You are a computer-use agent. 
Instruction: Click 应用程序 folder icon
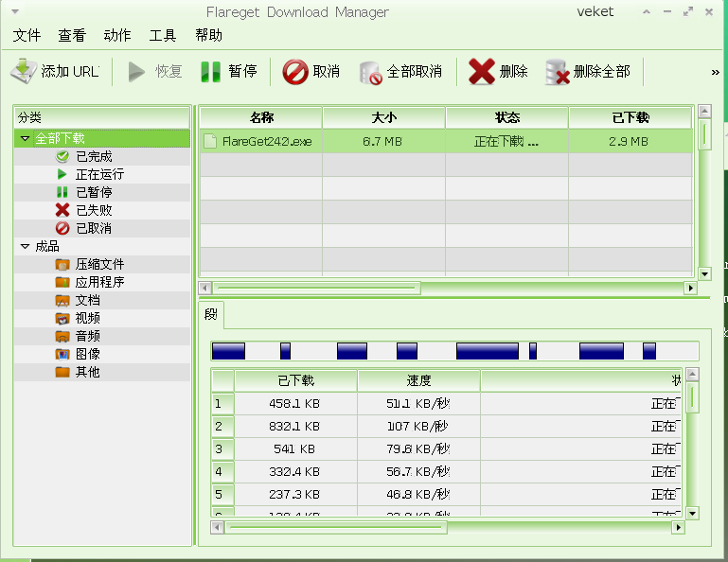point(62,282)
